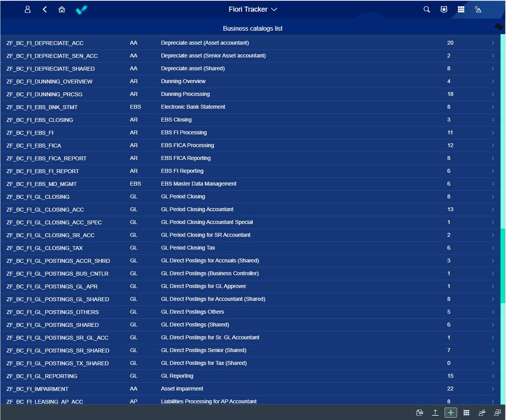Click count 22 in Asset impairment row
Viewport: 506px width, 420px height.
point(450,389)
